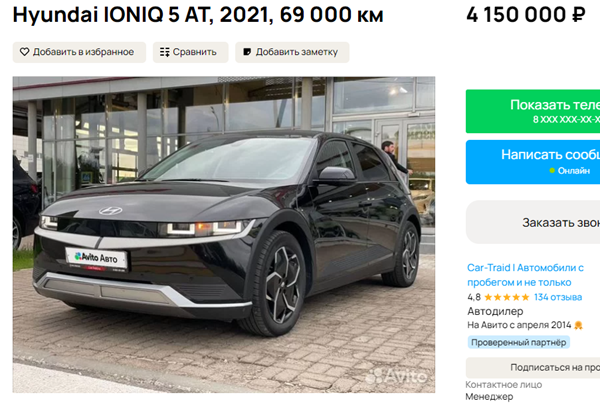Click the green Online status dot
The height and width of the screenshot is (405, 600).
coord(552,171)
